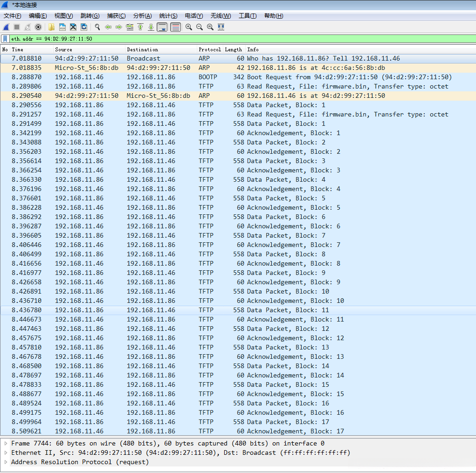Open the 分析(A) menu
Screen dimensions: 476x473
pyautogui.click(x=142, y=16)
